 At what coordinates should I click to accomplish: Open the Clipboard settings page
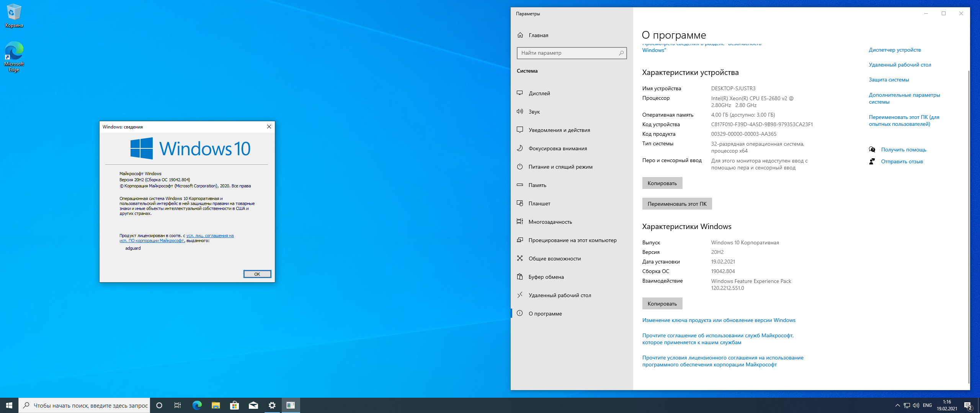[546, 277]
